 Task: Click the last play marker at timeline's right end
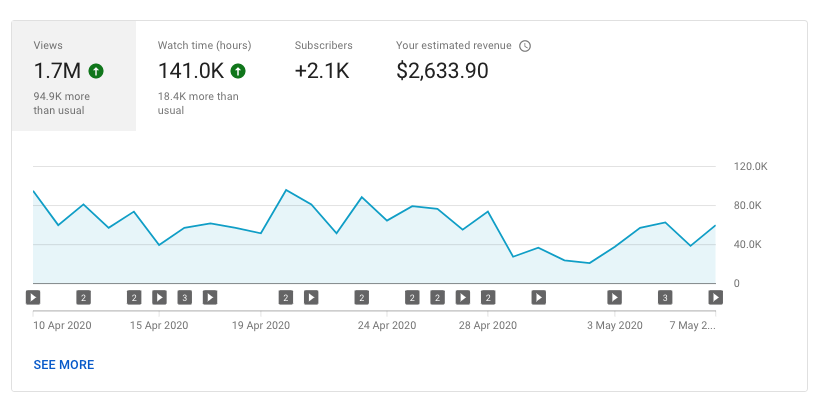click(716, 297)
